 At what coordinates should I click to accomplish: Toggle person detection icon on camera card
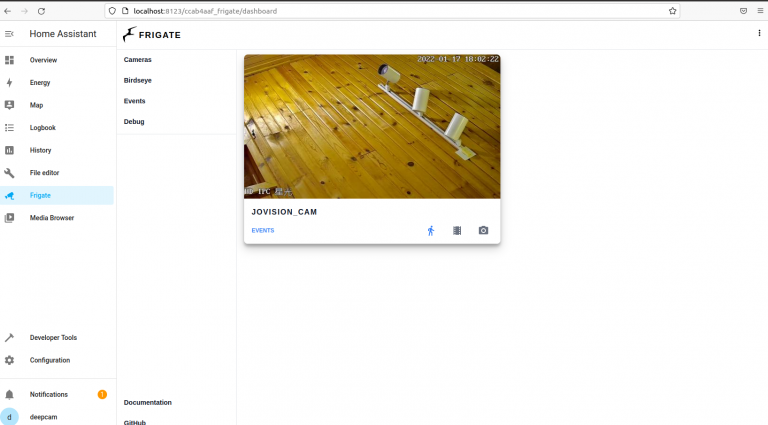point(431,230)
